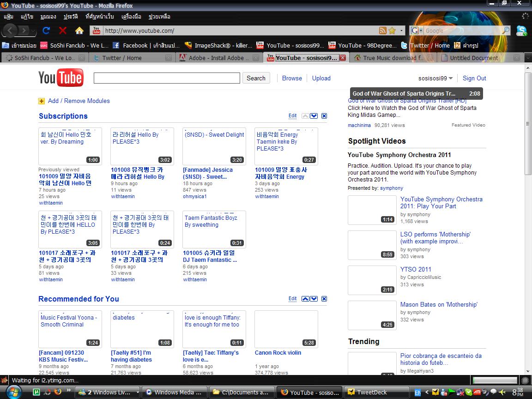This screenshot has height=399, width=532.
Task: Open the Tools menu (เครื่องมือ)
Action: (x=131, y=16)
